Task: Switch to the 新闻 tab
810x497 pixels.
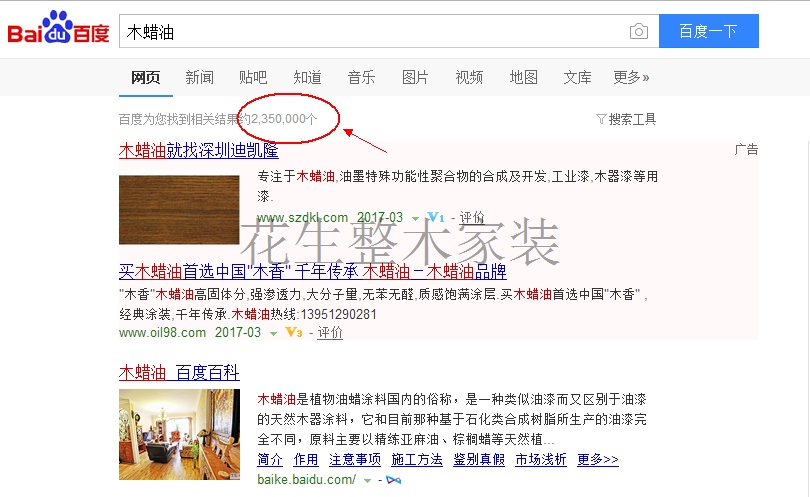Action: point(199,77)
